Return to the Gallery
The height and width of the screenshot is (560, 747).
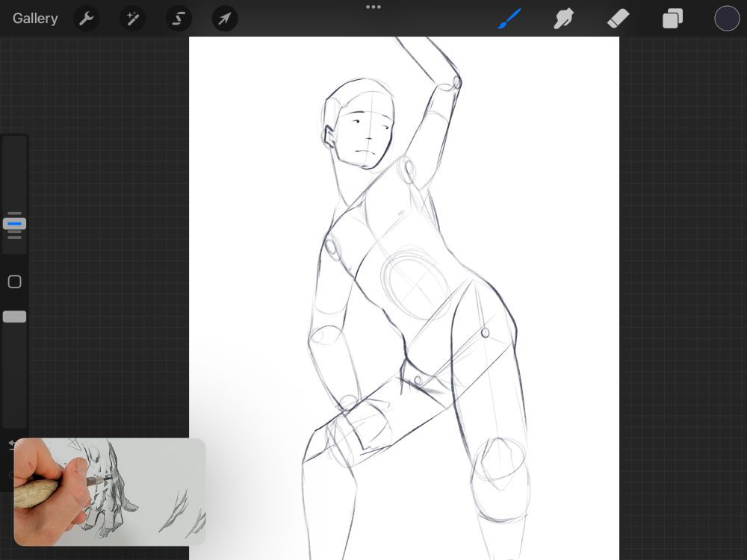coord(35,19)
